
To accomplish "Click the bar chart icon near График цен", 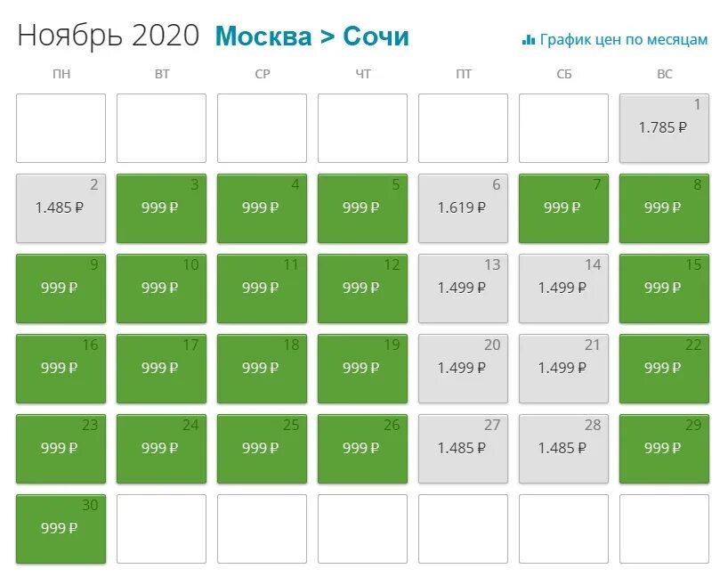I will 529,40.
